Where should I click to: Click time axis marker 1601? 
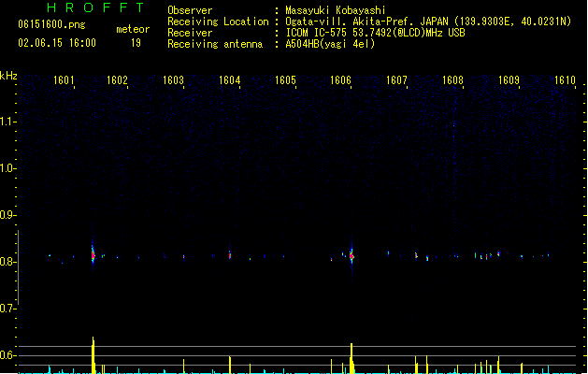click(64, 80)
